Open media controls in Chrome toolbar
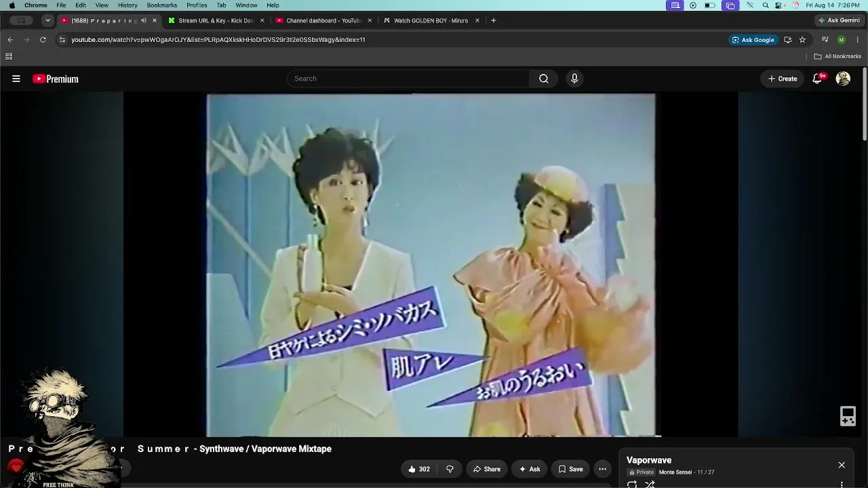Screen dimensions: 868x488 tap(825, 40)
